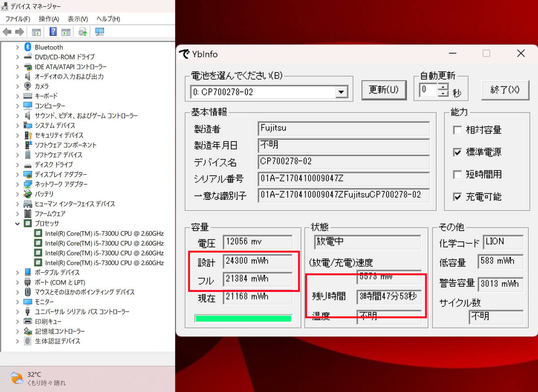Select the ファームウェア chip icon
Image resolution: width=538 pixels, height=392 pixels.
pyautogui.click(x=28, y=214)
